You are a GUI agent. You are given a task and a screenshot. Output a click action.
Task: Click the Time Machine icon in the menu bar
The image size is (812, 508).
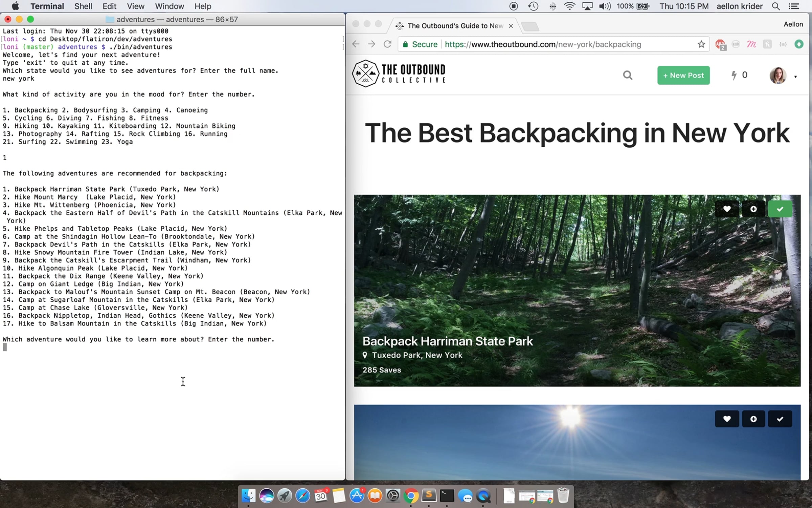pyautogui.click(x=533, y=6)
